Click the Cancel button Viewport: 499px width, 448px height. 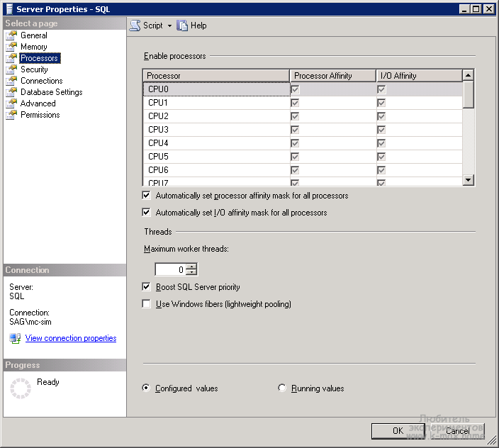point(458,431)
